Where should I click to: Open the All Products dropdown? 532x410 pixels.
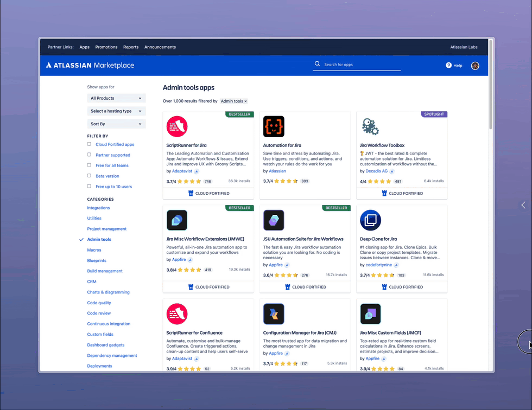tap(116, 98)
